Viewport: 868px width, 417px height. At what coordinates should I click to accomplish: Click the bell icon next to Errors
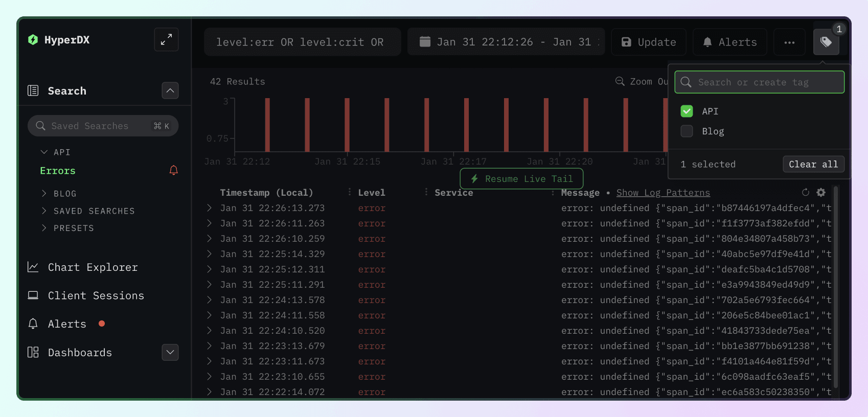(174, 170)
